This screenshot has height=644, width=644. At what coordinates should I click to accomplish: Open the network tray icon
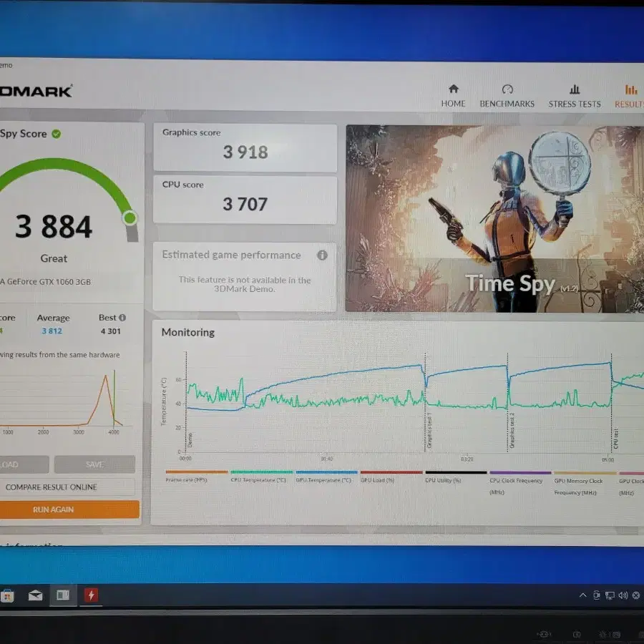click(x=610, y=595)
